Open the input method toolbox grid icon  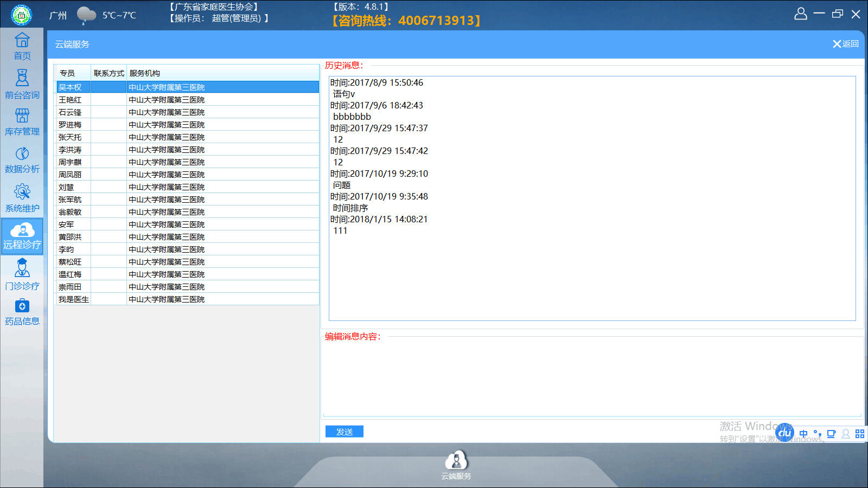(860, 434)
